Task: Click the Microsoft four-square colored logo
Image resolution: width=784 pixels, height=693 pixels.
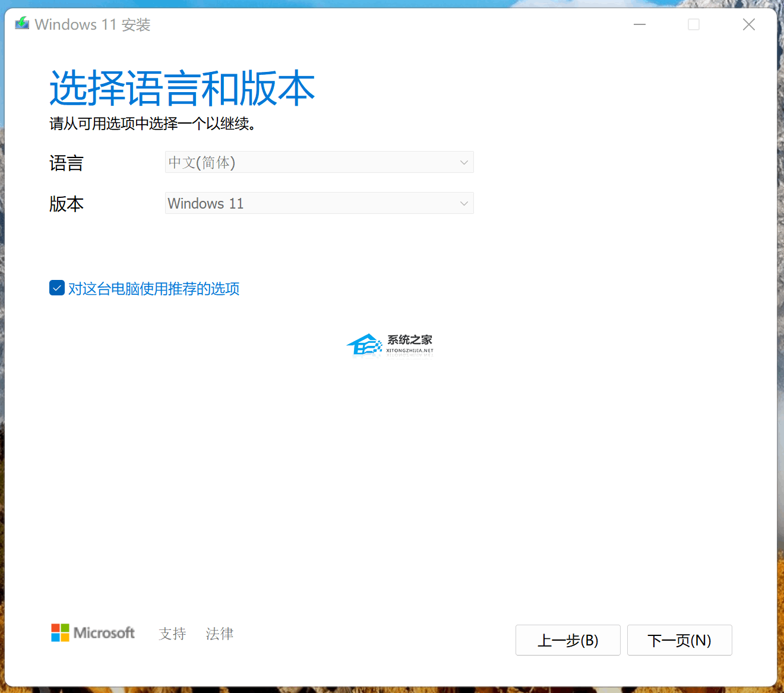Action: [59, 632]
